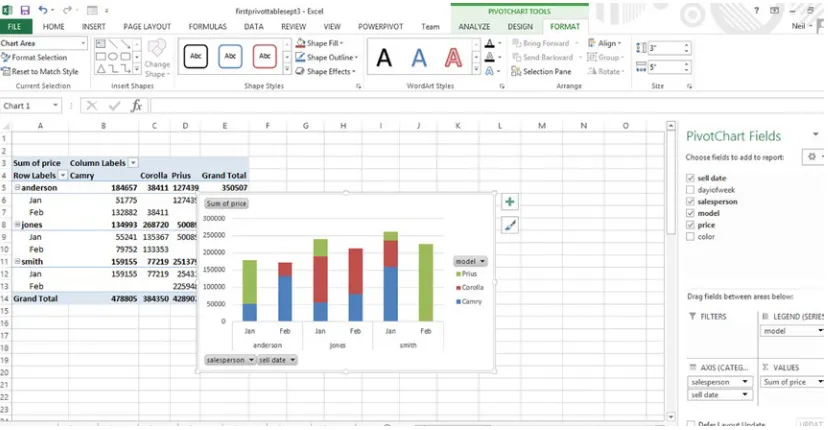The width and height of the screenshot is (828, 430).
Task: Click Format Selection
Action: coord(34,57)
